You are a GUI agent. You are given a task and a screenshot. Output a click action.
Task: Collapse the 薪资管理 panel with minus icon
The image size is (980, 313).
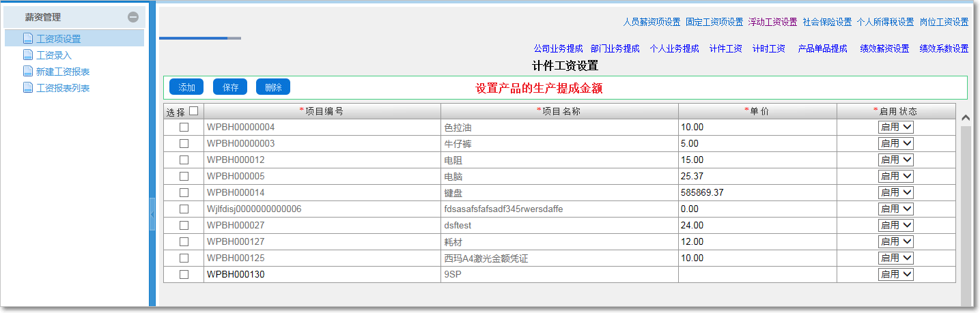click(x=133, y=17)
